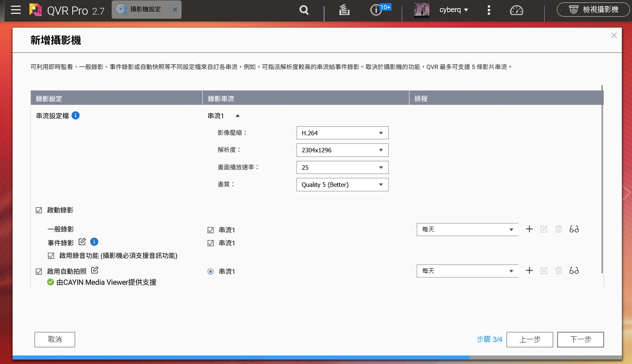Switch to the 攝影機設定 tab
Image resolution: width=632 pixels, height=364 pixels.
click(145, 9)
